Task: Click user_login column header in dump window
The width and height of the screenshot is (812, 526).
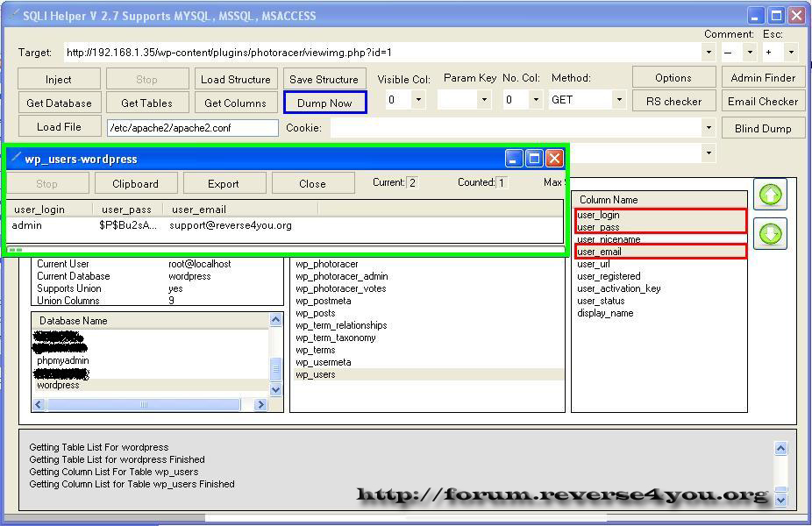Action: 50,210
